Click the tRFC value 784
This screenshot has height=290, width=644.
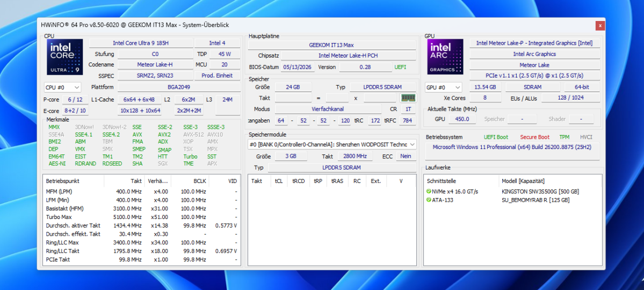[407, 121]
